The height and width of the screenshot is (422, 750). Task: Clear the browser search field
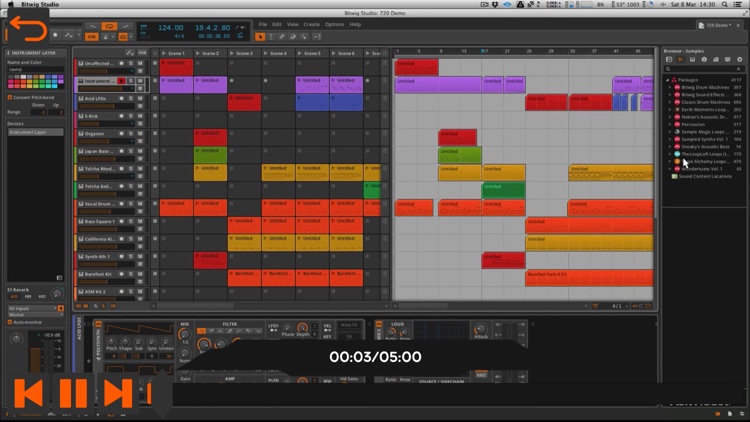(x=739, y=69)
